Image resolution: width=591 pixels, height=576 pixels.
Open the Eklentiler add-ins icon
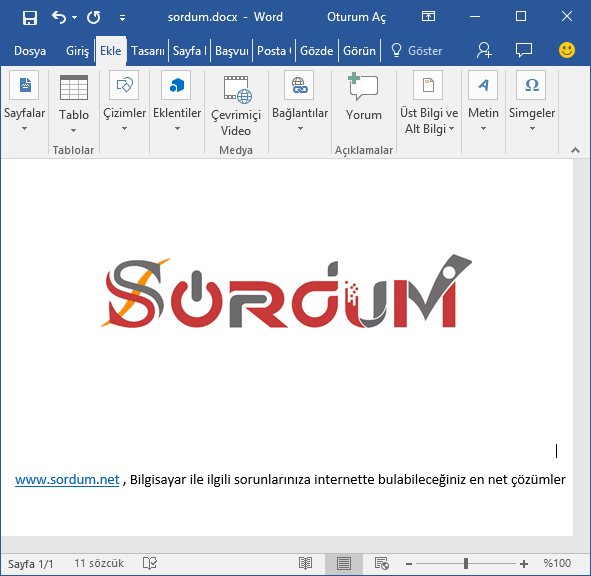tap(176, 85)
